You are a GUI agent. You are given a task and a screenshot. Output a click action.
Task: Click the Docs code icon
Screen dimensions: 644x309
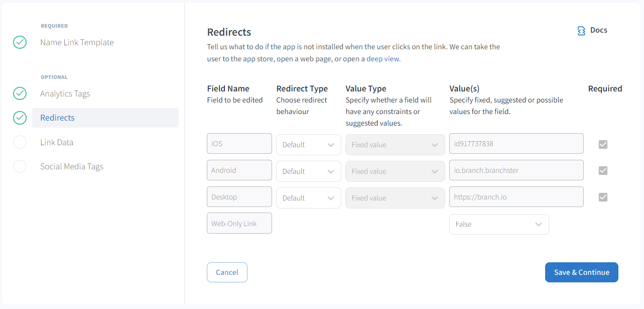581,31
